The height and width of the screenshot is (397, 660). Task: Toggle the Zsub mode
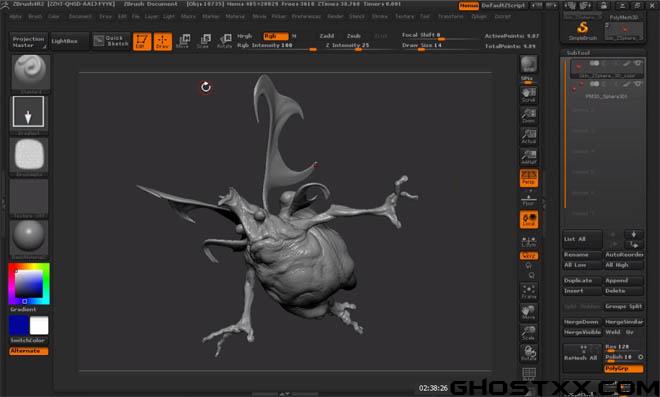(x=354, y=36)
